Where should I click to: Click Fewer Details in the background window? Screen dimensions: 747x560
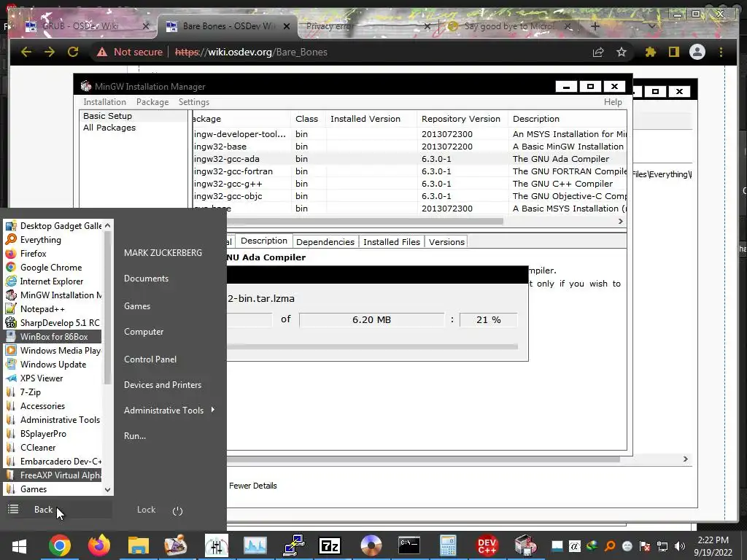tap(253, 486)
